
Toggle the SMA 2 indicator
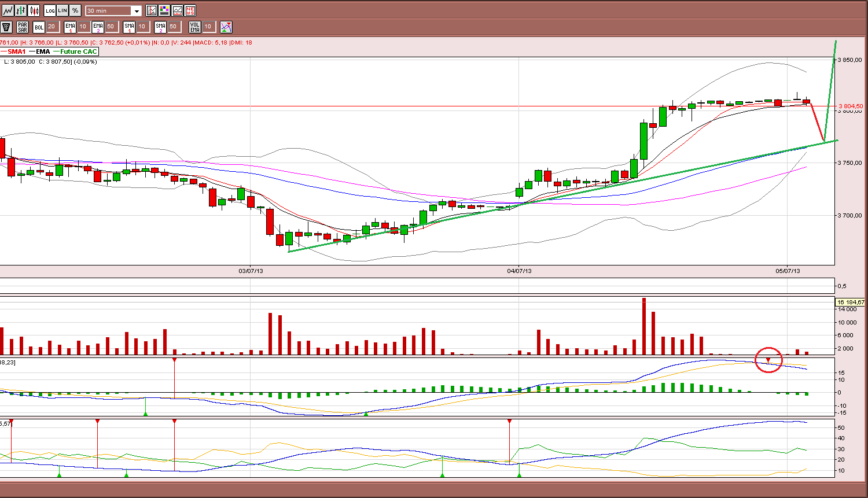[160, 27]
